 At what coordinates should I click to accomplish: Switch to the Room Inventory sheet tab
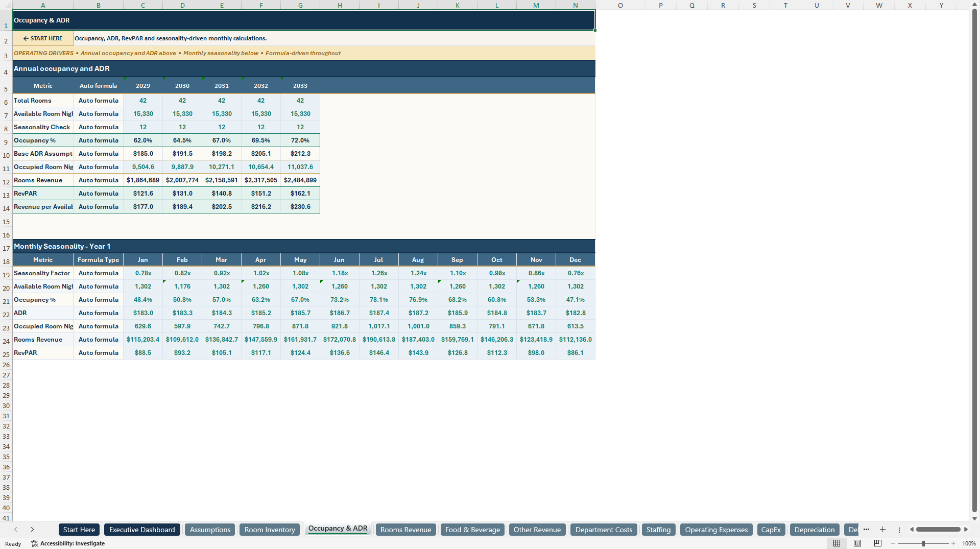tap(270, 530)
